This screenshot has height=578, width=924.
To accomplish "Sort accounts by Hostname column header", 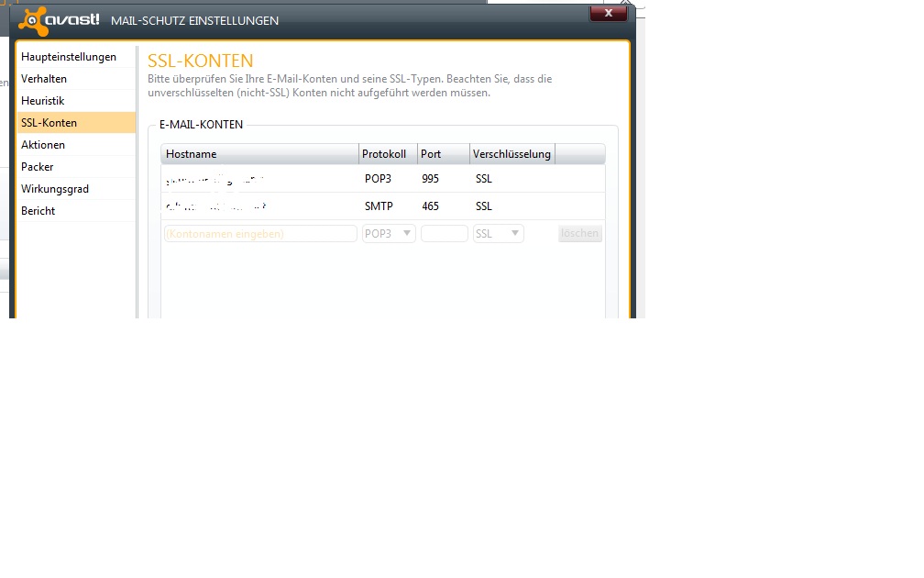I will pos(259,154).
